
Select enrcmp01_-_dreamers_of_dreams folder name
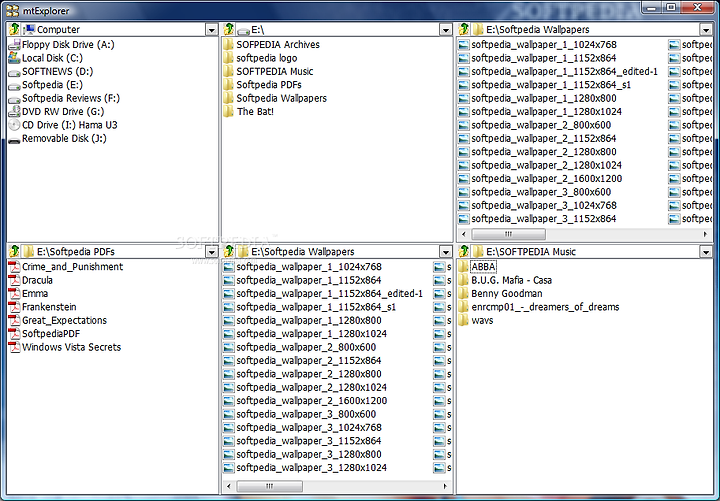coord(545,307)
